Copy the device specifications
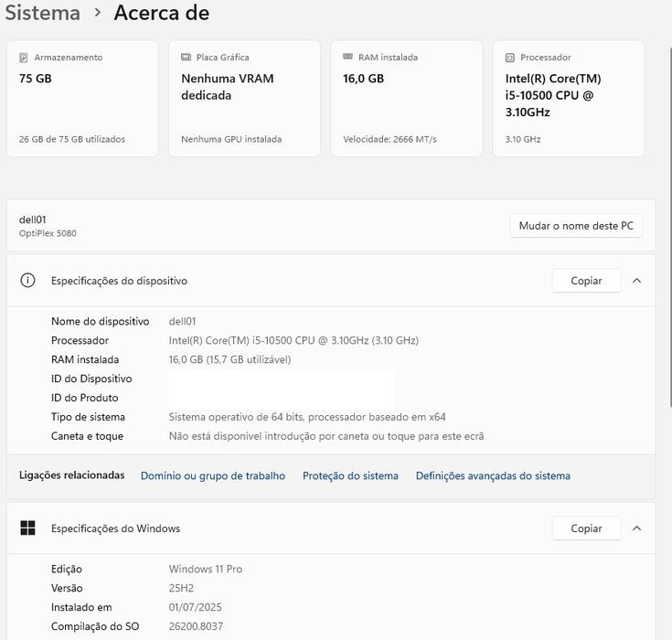 click(586, 281)
